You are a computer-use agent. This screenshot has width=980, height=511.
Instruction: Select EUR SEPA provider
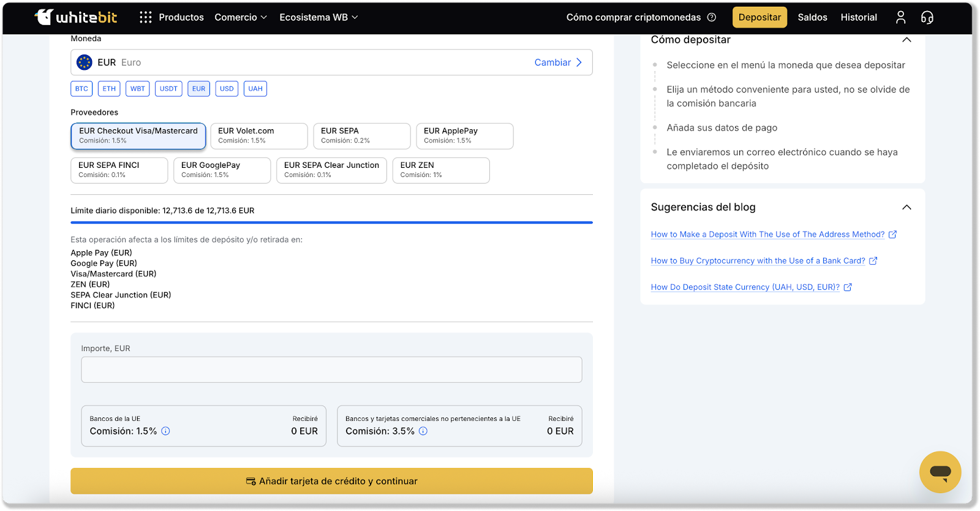(362, 136)
